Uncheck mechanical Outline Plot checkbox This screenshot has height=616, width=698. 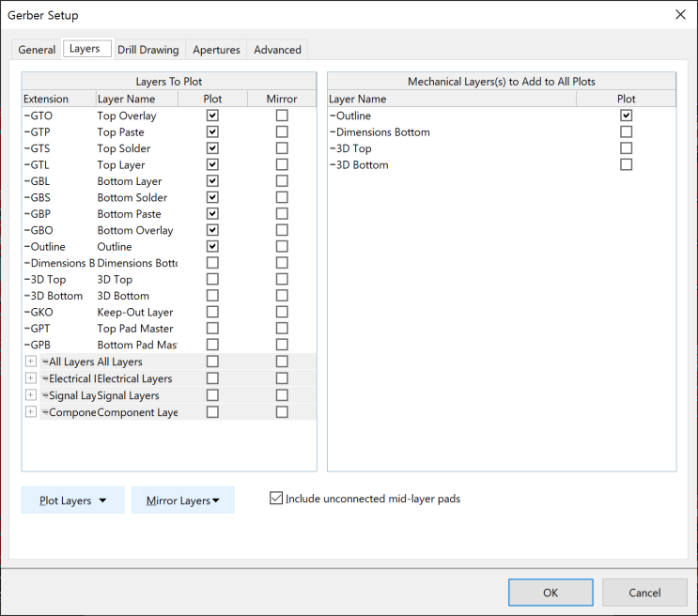click(626, 115)
